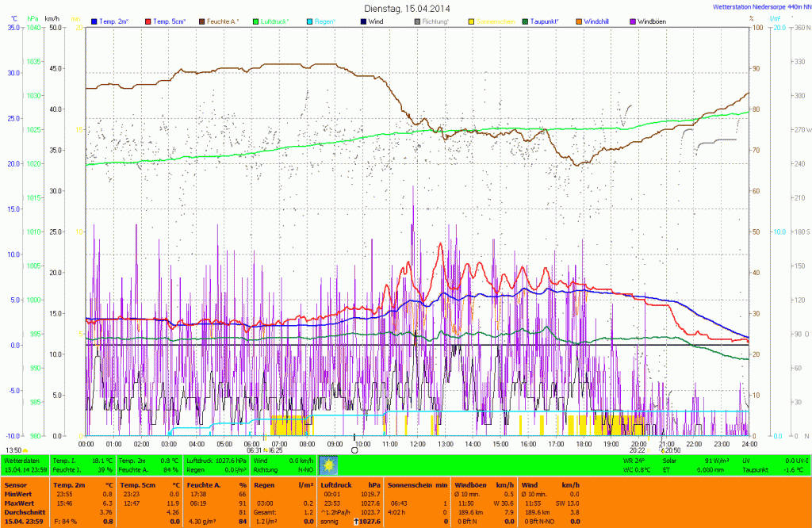
Task: Click the 12:00 mark on time axis
Action: [417, 444]
